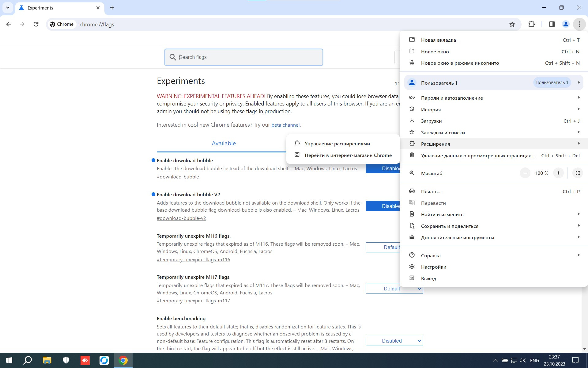Image resolution: width=588 pixels, height=368 pixels.
Task: Open the #temporary-unexpire-flags-m116 link
Action: tap(193, 259)
